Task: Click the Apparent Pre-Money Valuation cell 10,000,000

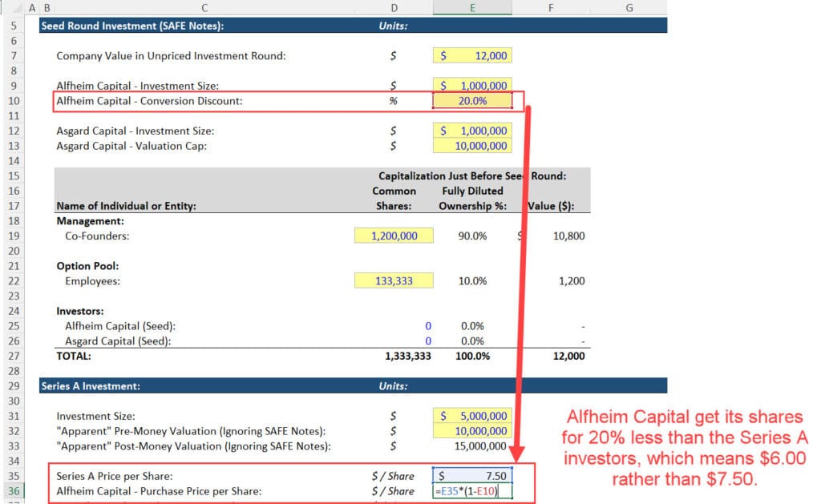Action: coord(472,431)
